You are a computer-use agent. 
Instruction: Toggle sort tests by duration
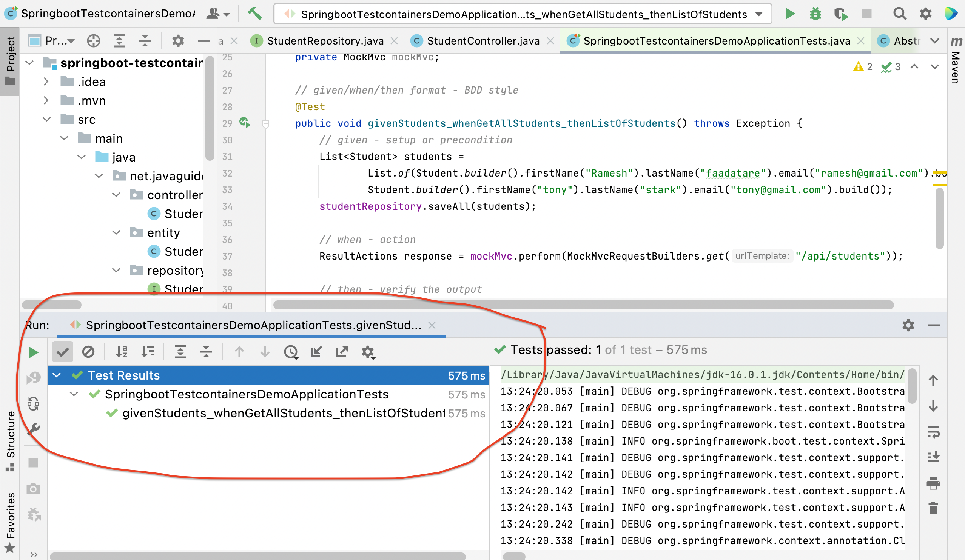147,352
